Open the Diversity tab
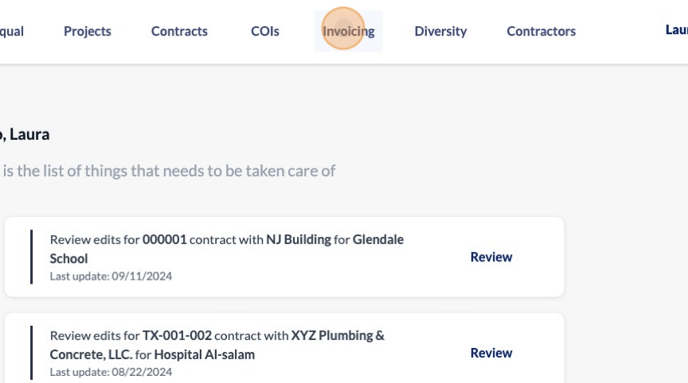The image size is (688, 383). [441, 31]
